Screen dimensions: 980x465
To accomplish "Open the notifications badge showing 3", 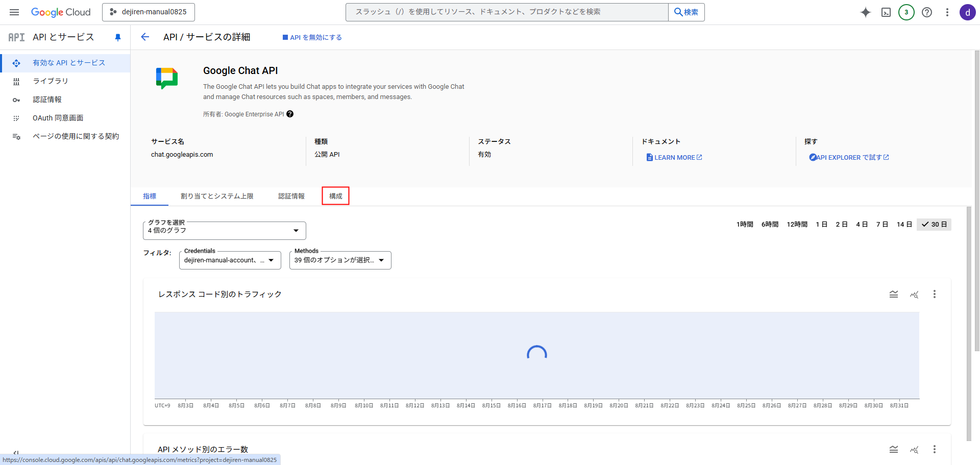I will [906, 12].
